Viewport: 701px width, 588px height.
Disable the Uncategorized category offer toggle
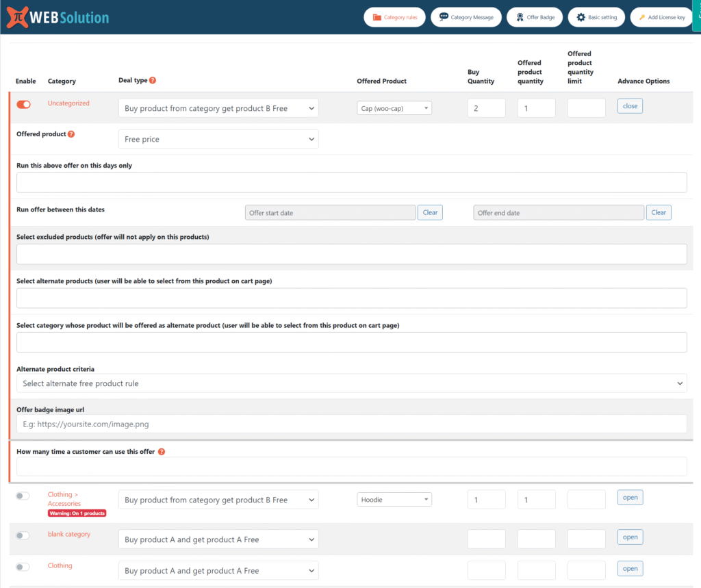coord(24,104)
